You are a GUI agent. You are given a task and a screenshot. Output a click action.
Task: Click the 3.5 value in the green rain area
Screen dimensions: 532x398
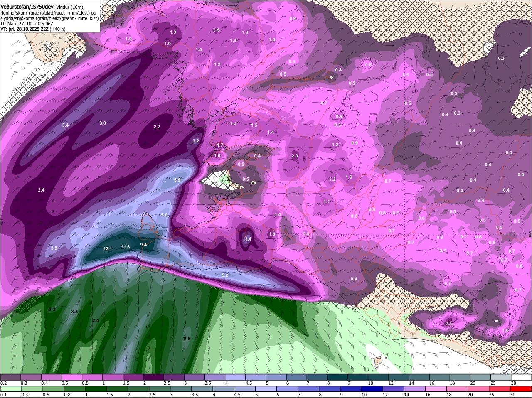pos(74,312)
